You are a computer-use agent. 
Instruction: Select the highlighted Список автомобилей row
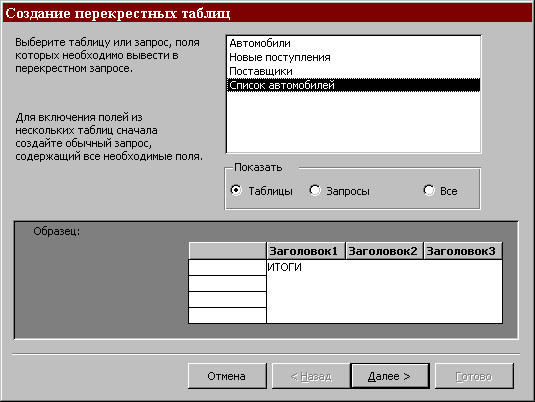[x=353, y=85]
